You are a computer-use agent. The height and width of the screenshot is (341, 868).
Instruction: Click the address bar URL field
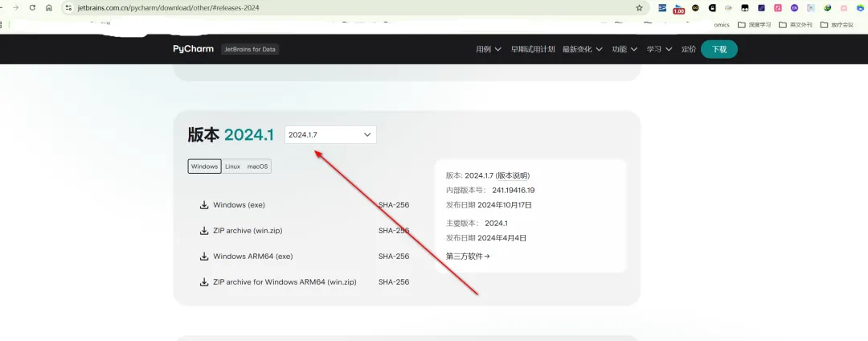[x=354, y=8]
